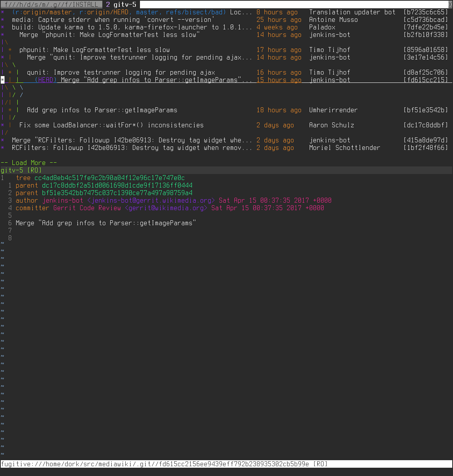Click the '4 weeks ago' timestamp

pyautogui.click(x=277, y=27)
